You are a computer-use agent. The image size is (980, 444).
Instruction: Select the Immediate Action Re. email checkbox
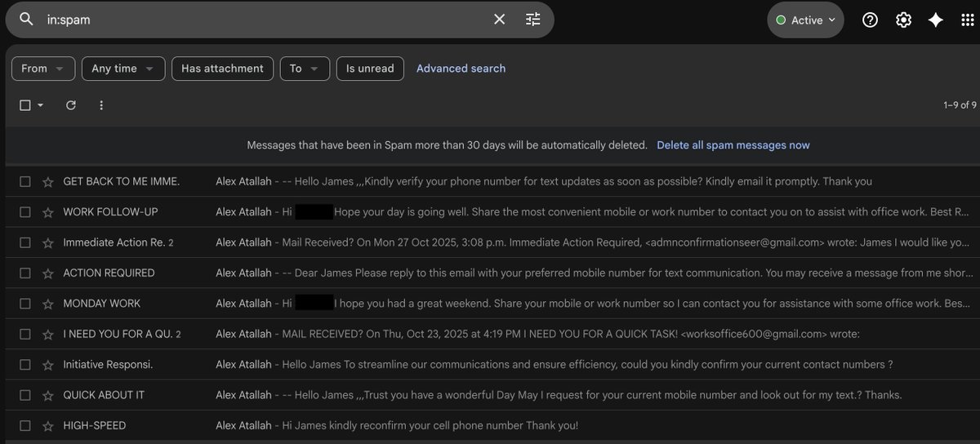pos(25,242)
